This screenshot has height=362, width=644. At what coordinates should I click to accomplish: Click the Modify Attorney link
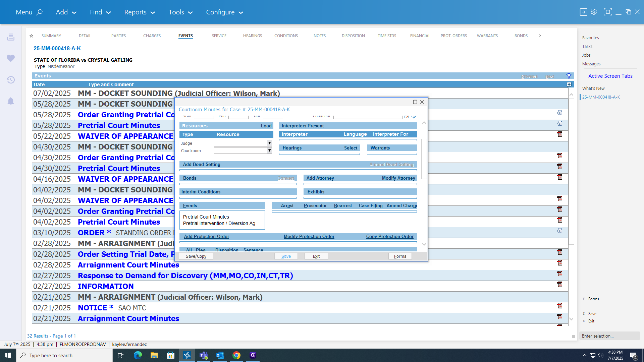point(398,178)
